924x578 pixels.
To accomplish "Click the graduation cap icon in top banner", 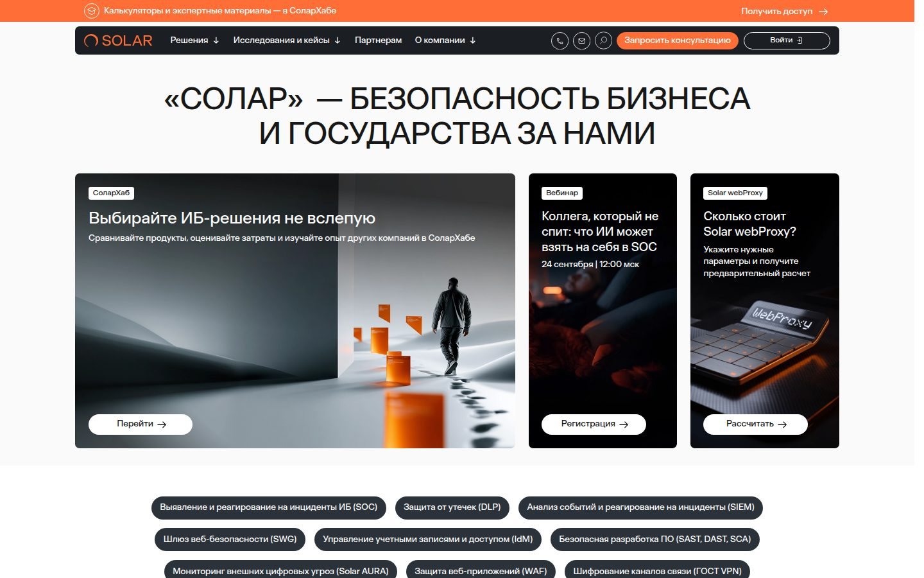I will click(x=92, y=11).
